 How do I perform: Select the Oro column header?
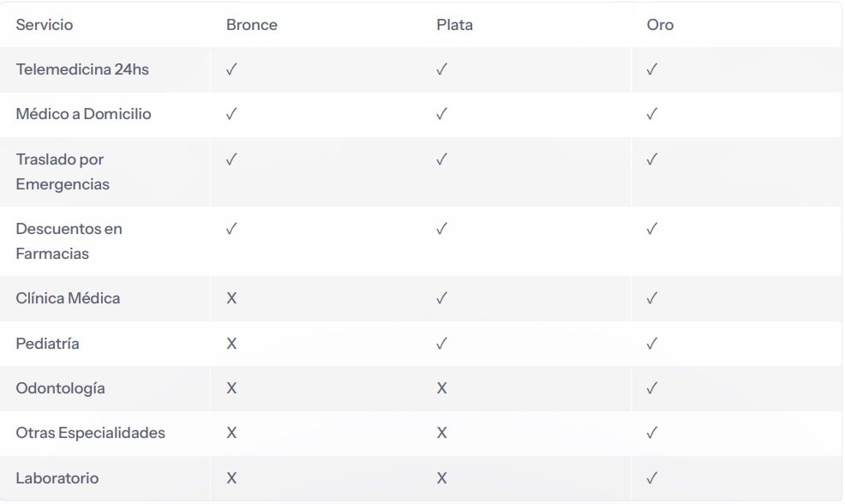(x=660, y=25)
